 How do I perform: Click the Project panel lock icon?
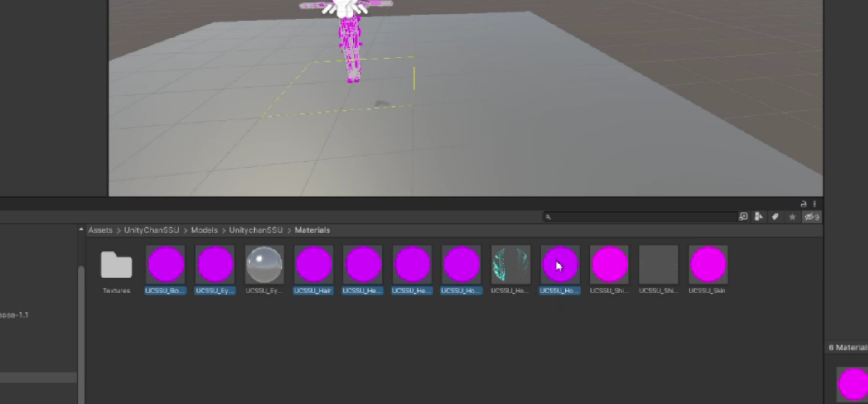click(804, 204)
